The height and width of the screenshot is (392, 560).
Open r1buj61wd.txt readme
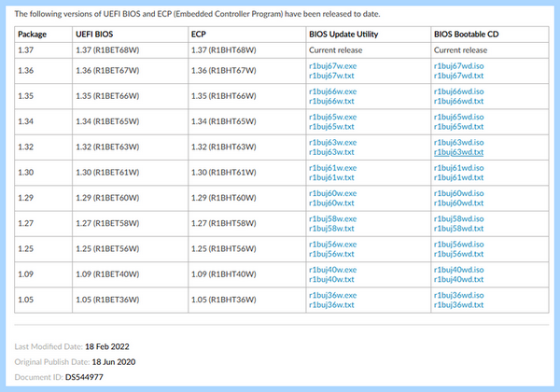(x=458, y=177)
